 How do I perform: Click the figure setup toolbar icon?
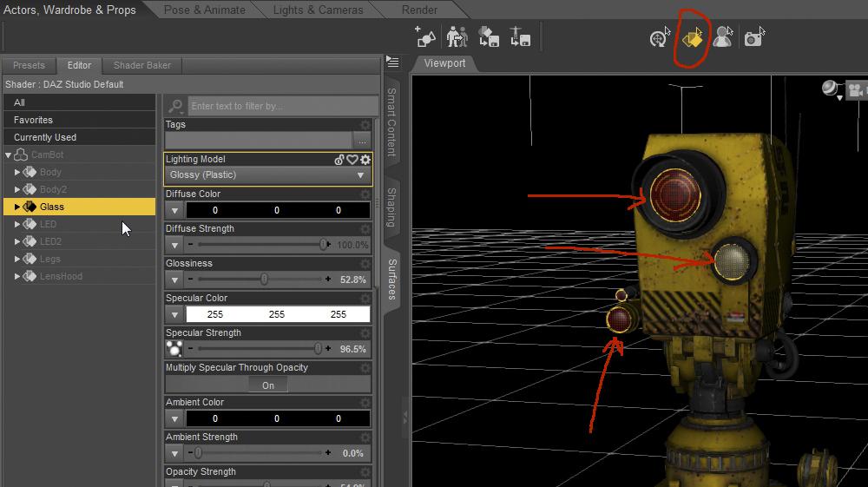click(457, 37)
